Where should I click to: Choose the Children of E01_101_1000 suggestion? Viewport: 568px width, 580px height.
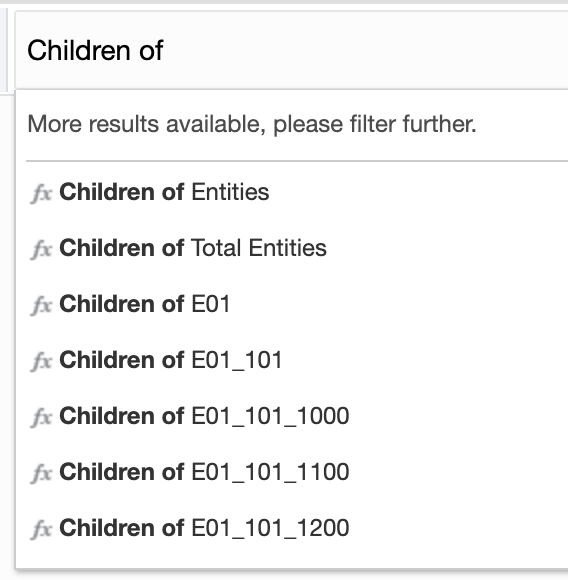(292, 416)
